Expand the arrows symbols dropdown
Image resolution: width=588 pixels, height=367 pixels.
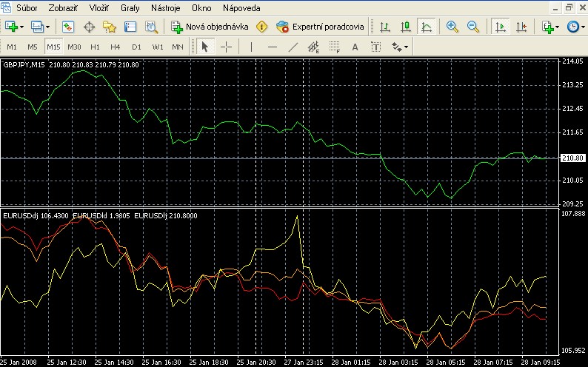(x=405, y=47)
